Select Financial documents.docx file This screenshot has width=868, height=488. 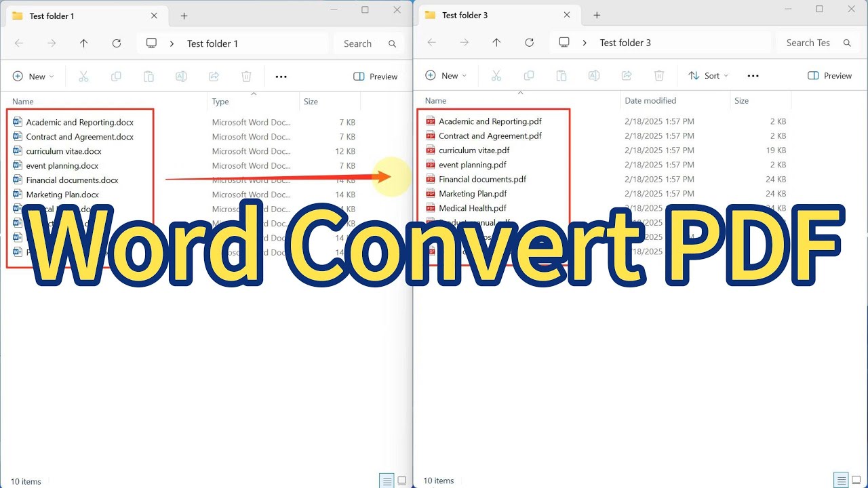coord(72,180)
